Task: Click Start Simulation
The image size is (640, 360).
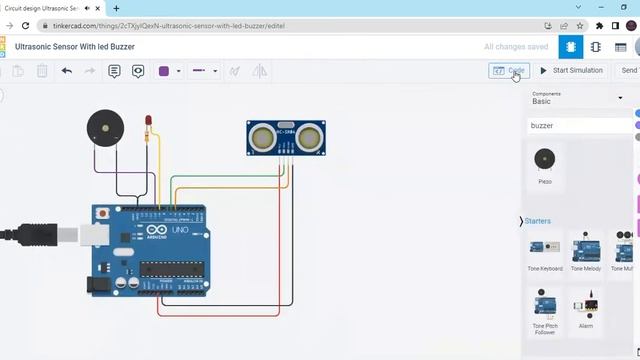Action: pyautogui.click(x=571, y=71)
